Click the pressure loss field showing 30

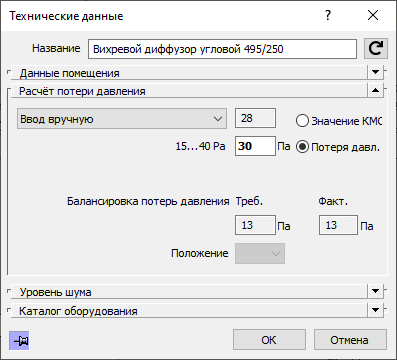[x=255, y=146]
